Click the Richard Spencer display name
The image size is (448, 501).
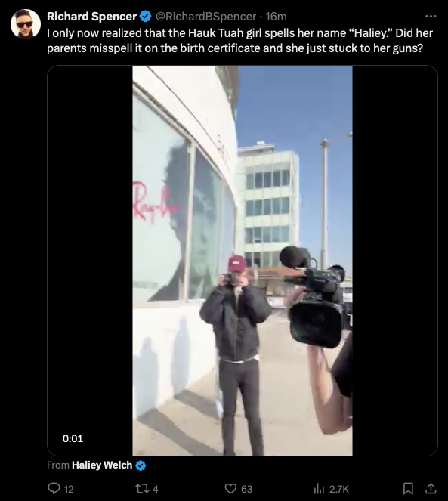pyautogui.click(x=91, y=17)
